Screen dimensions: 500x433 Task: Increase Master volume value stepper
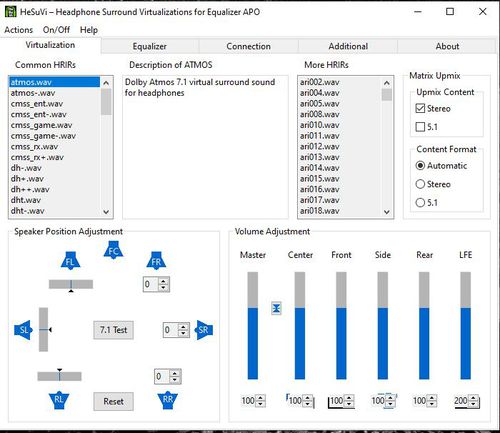tap(261, 397)
